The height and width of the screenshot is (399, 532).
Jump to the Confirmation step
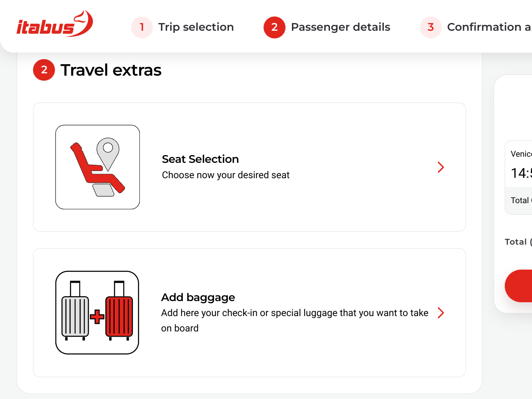[489, 27]
